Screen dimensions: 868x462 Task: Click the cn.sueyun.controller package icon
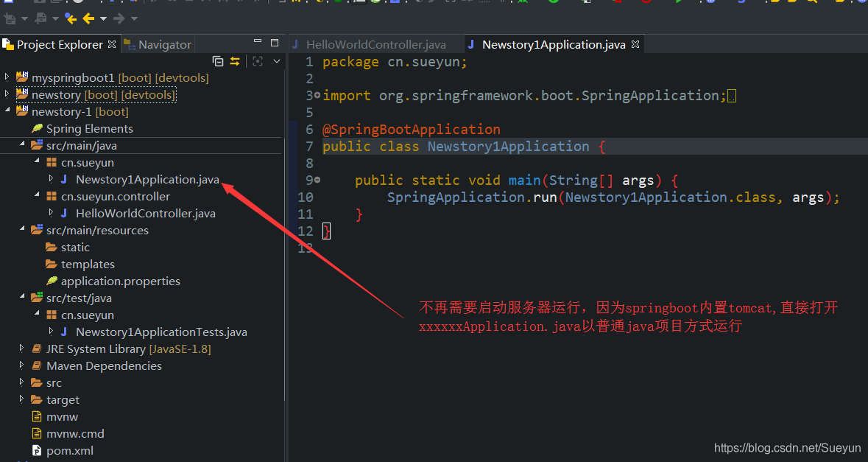52,196
